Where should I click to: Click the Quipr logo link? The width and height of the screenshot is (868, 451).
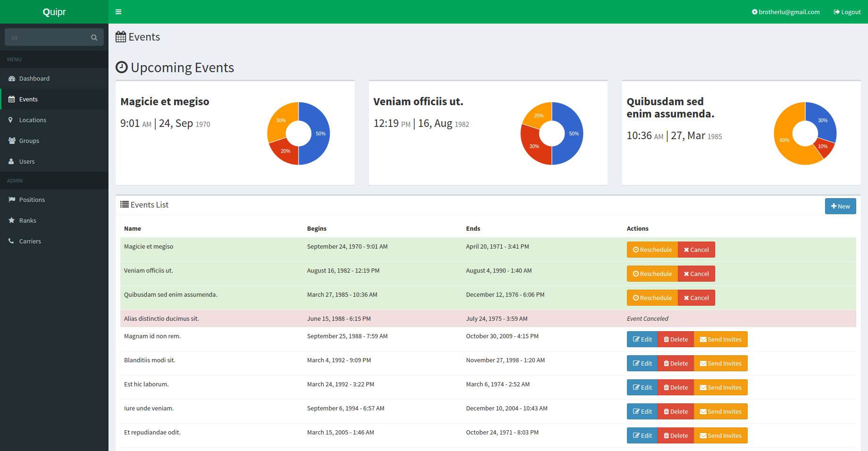[x=54, y=12]
